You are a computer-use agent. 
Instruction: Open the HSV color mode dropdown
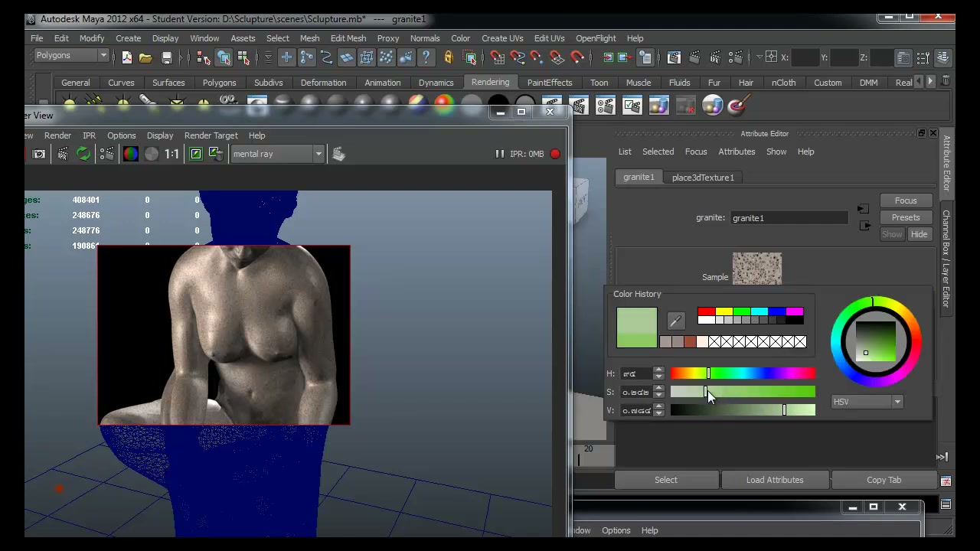[x=867, y=402]
